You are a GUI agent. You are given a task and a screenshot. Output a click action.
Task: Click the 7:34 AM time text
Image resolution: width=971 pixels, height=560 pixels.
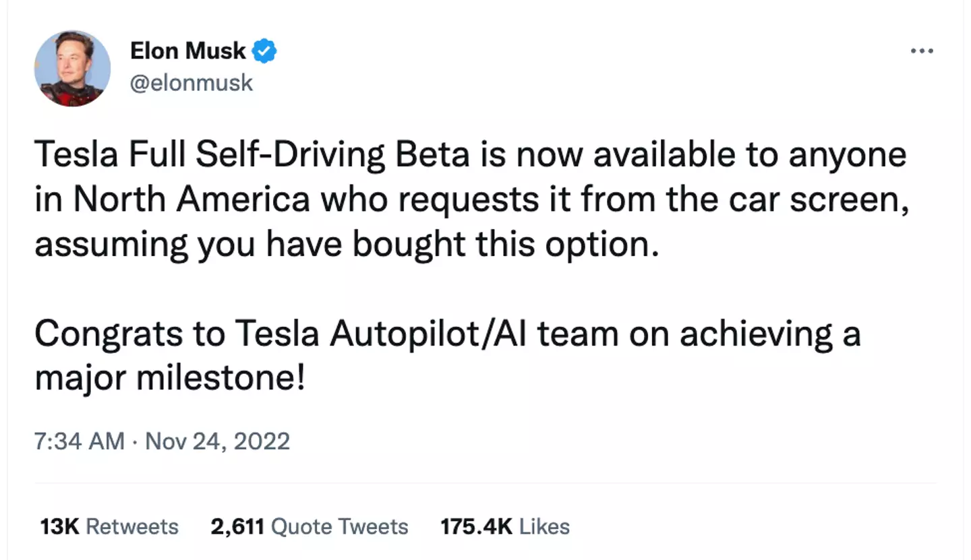(x=79, y=441)
